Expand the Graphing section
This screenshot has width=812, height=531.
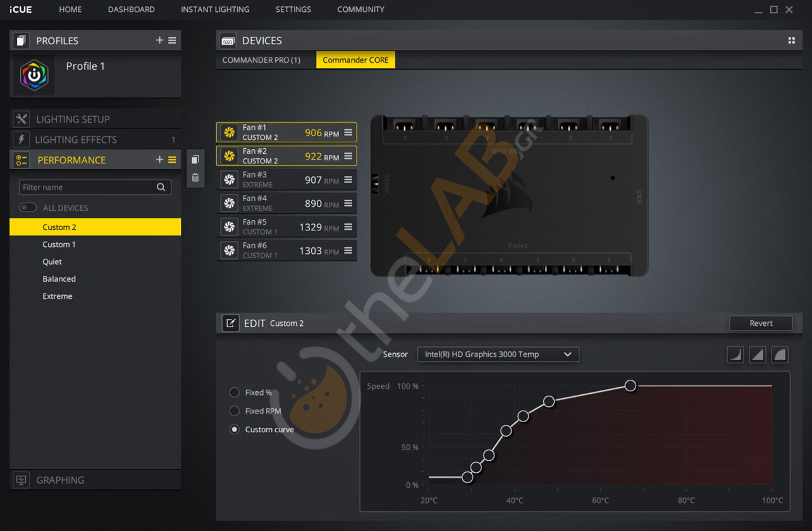95,480
